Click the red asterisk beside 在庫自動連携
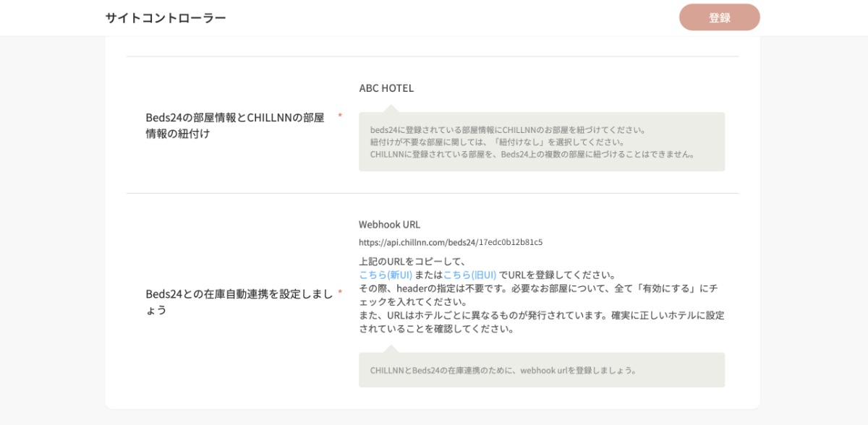Screen dimensions: 868x425 tap(341, 293)
